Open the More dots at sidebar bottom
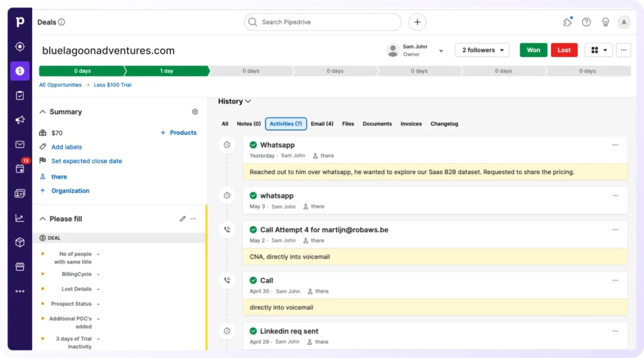This screenshot has width=644, height=358. 19,291
